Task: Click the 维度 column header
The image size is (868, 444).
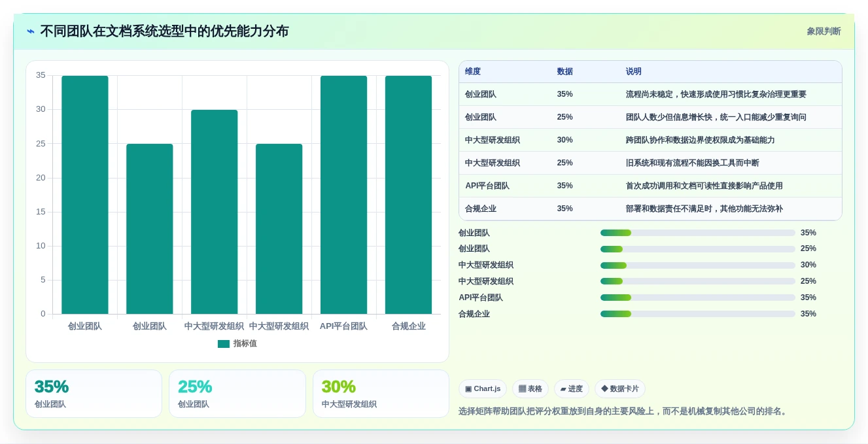Action: point(473,72)
